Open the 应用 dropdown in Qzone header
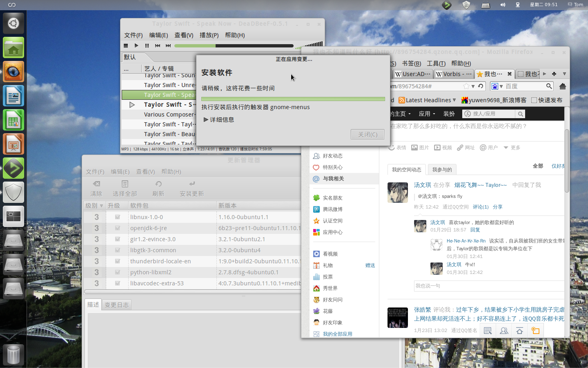 (x=427, y=114)
